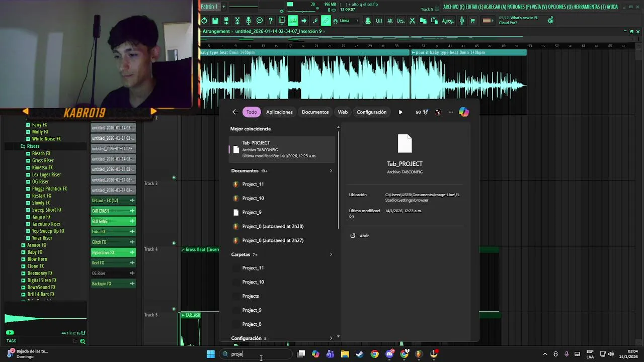Image resolution: width=644 pixels, height=362 pixels.
Task: Expand the Carpetas results section arrow
Action: pyautogui.click(x=331, y=254)
